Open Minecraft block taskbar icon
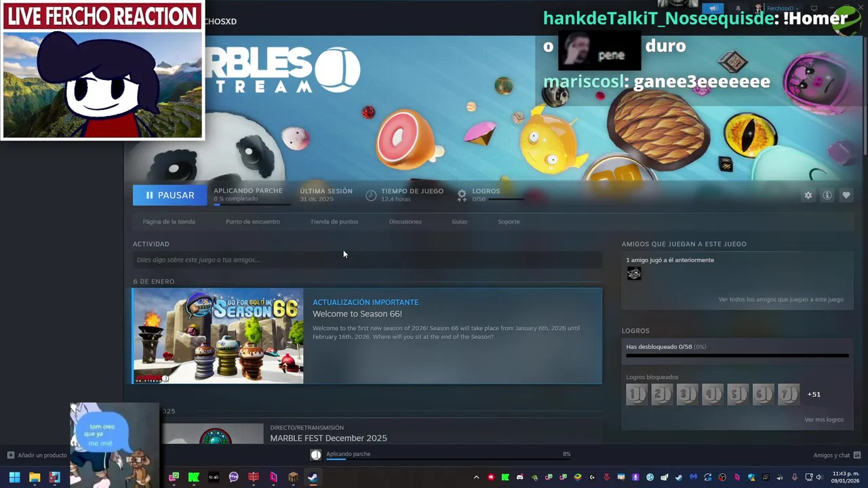The height and width of the screenshot is (488, 868). click(x=293, y=477)
